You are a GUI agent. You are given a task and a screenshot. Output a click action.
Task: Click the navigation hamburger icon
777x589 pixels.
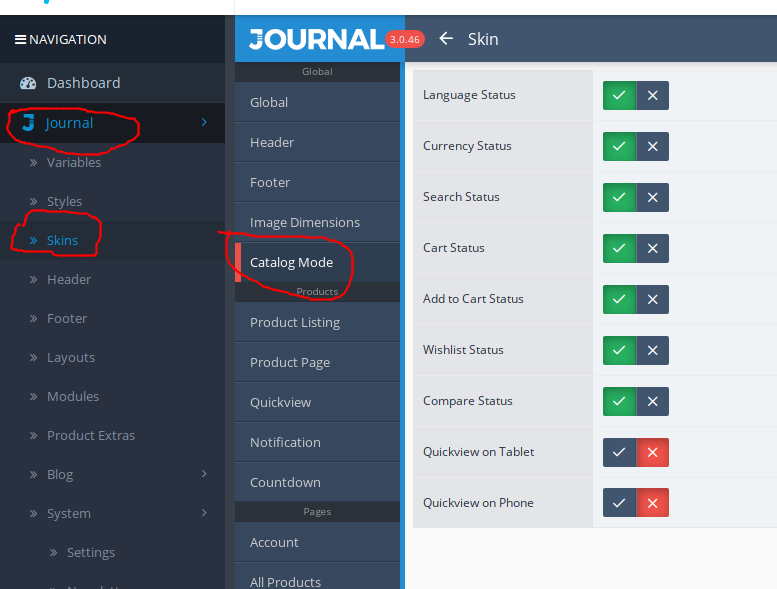[20, 40]
